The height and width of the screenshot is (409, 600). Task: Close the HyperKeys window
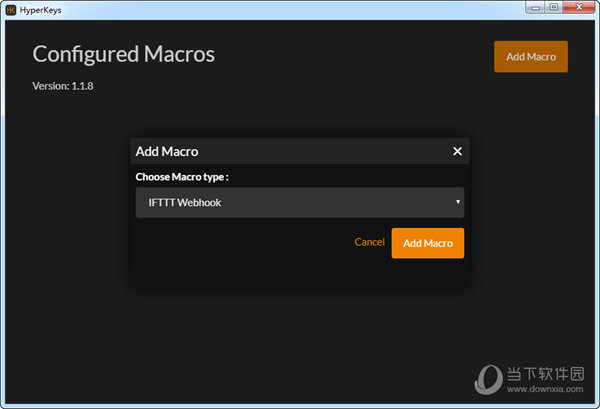579,7
